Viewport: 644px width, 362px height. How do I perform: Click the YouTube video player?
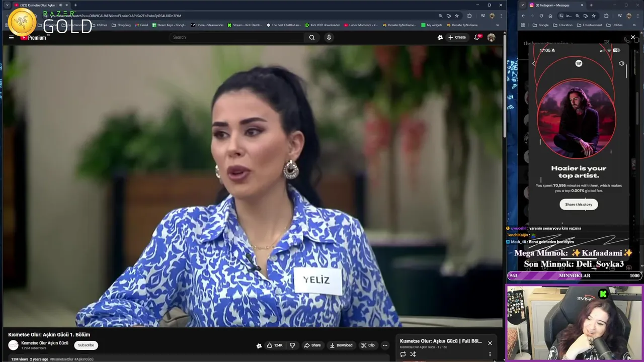(253, 186)
